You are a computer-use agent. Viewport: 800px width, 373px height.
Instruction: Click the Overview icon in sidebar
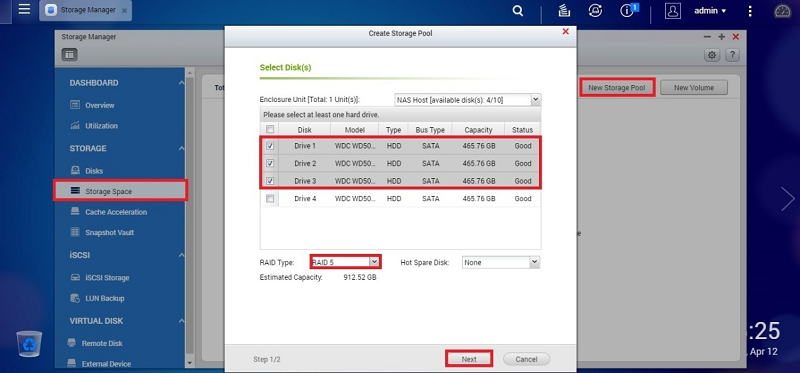click(x=75, y=105)
